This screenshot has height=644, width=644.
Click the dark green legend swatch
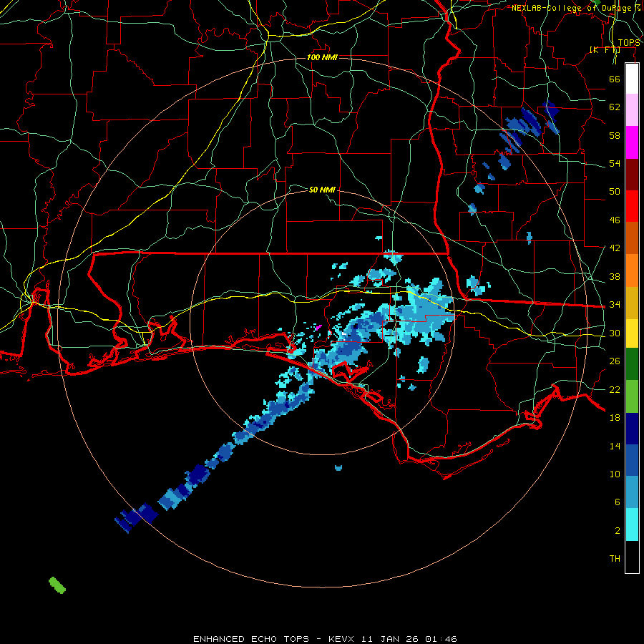click(632, 364)
